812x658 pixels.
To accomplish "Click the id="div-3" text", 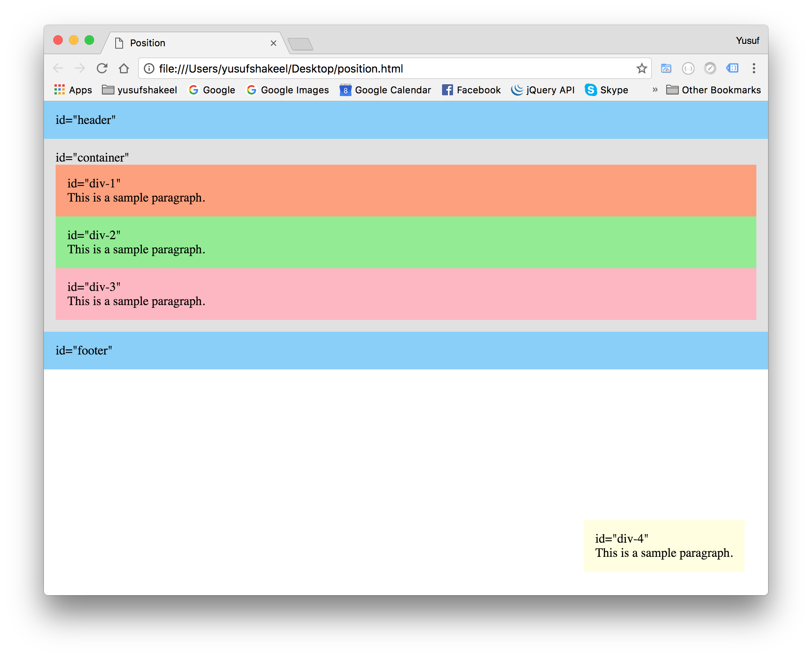I will point(94,287).
